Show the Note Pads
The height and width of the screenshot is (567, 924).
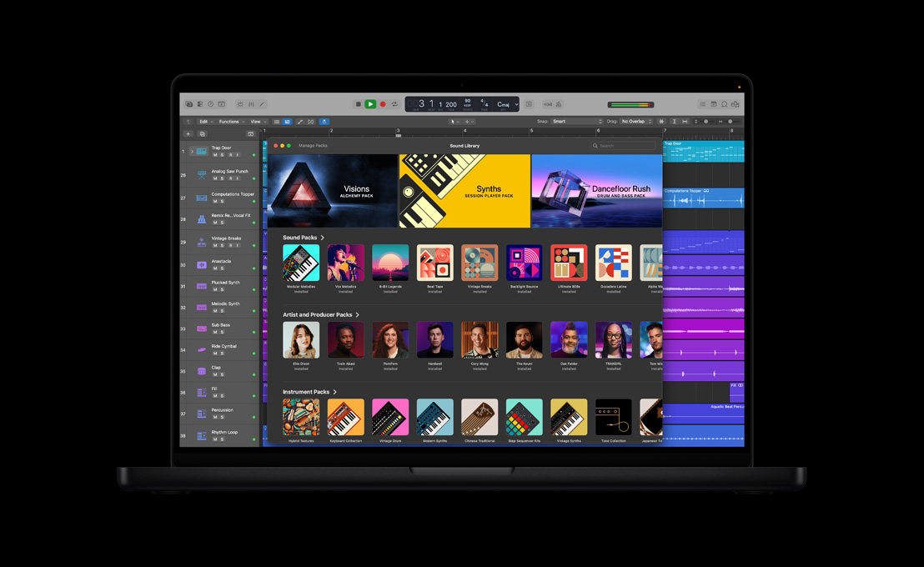[714, 104]
